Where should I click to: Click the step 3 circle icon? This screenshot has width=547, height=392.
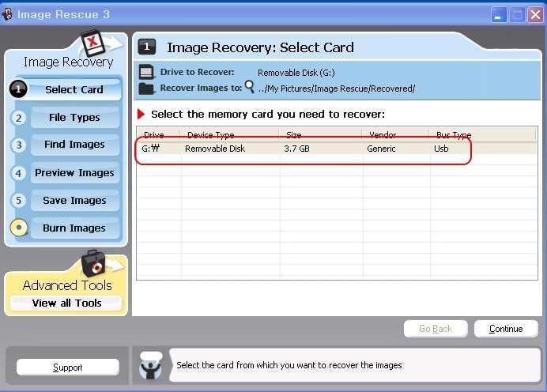pyautogui.click(x=19, y=145)
